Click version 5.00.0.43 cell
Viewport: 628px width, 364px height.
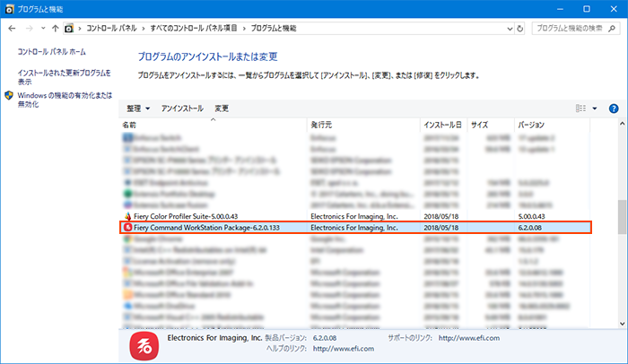pyautogui.click(x=529, y=216)
